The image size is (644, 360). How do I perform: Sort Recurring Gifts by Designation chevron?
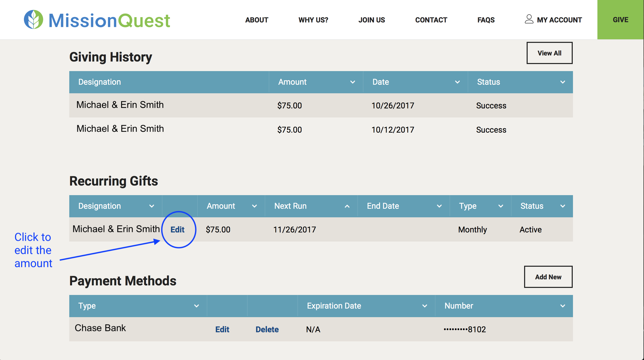(152, 206)
